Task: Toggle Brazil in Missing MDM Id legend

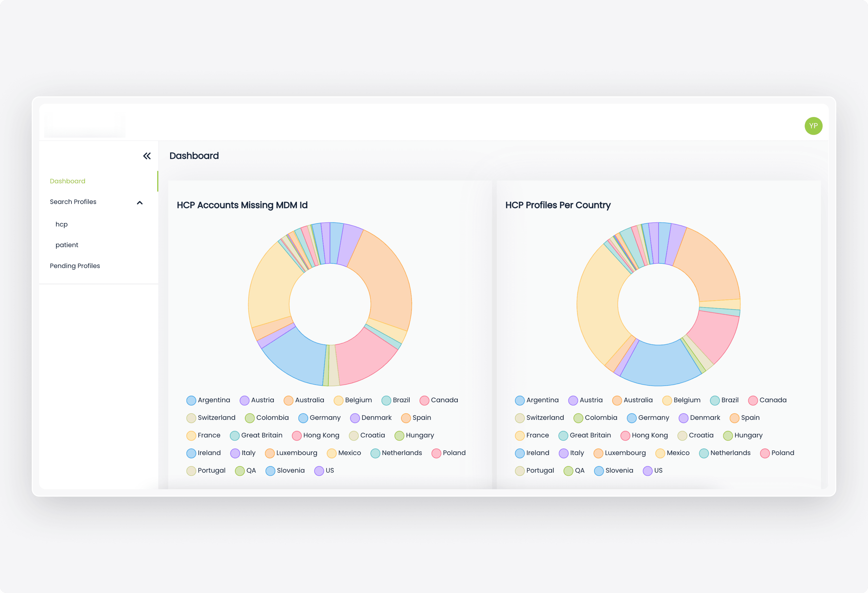Action: pyautogui.click(x=396, y=400)
